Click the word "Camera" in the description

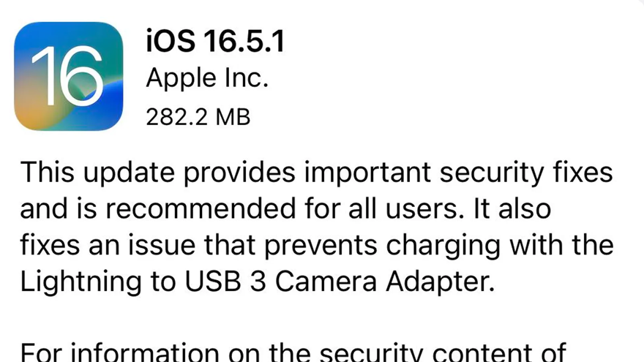[326, 282]
